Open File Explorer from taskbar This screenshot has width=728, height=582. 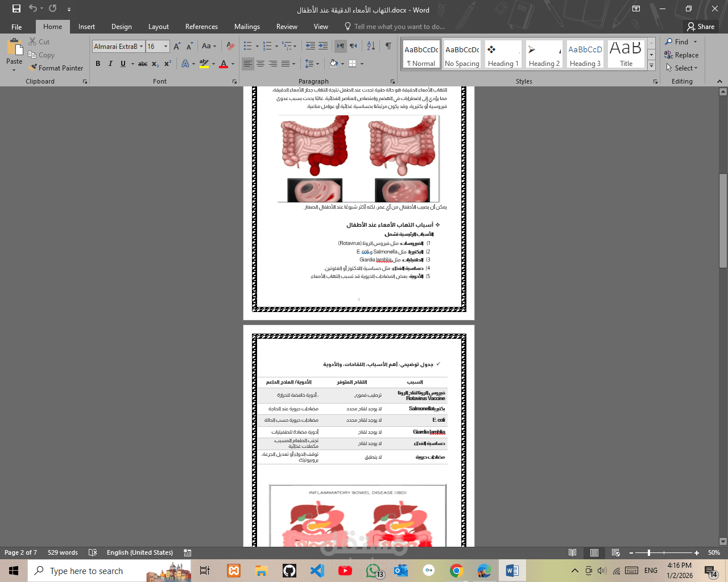coord(261,571)
